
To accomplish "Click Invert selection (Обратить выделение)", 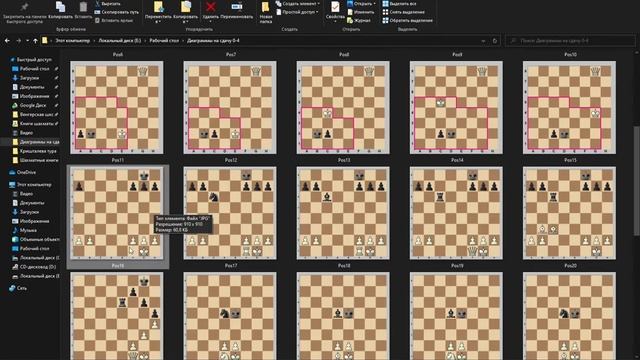I will click(x=407, y=20).
